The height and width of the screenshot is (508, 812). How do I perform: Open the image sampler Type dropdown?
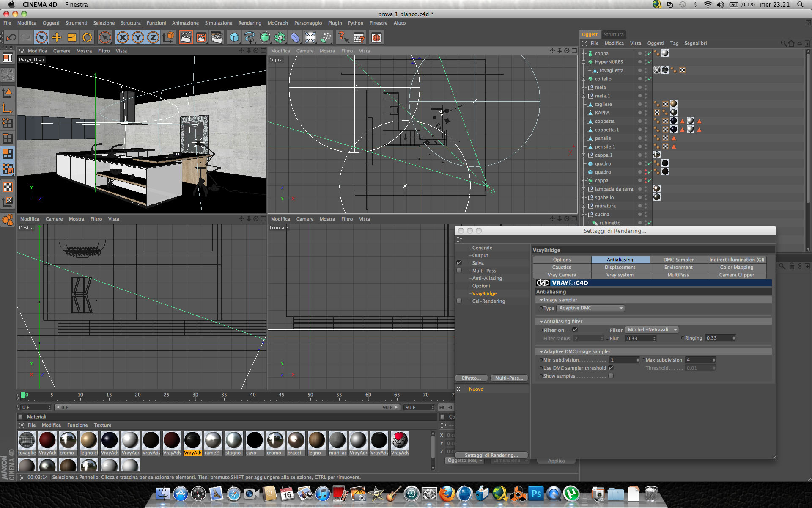(x=590, y=308)
